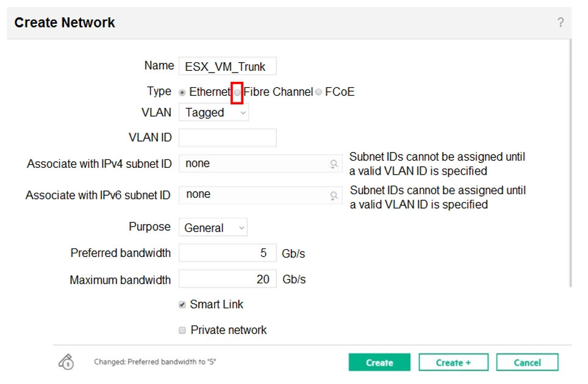Select the FCoE network type

(x=318, y=92)
